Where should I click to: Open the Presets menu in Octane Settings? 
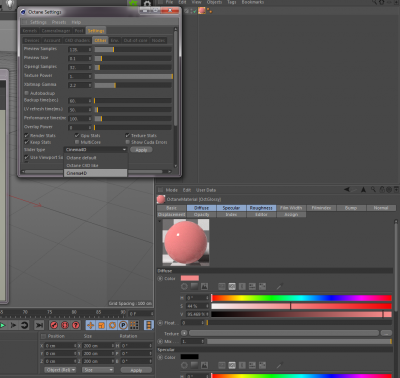pos(59,22)
